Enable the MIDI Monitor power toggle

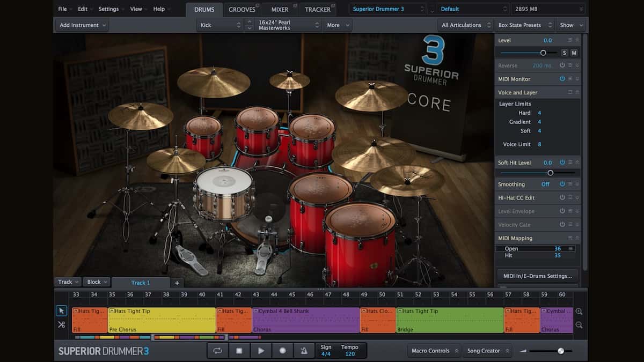[x=562, y=78]
